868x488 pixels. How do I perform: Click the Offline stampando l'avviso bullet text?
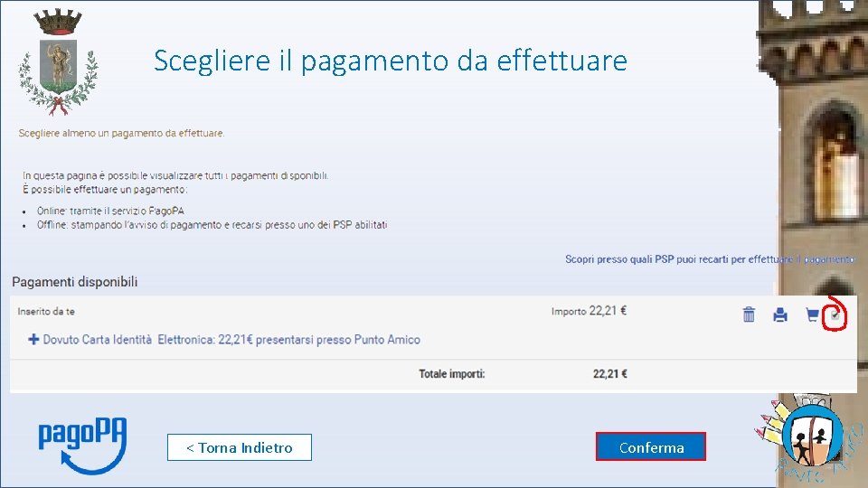212,225
